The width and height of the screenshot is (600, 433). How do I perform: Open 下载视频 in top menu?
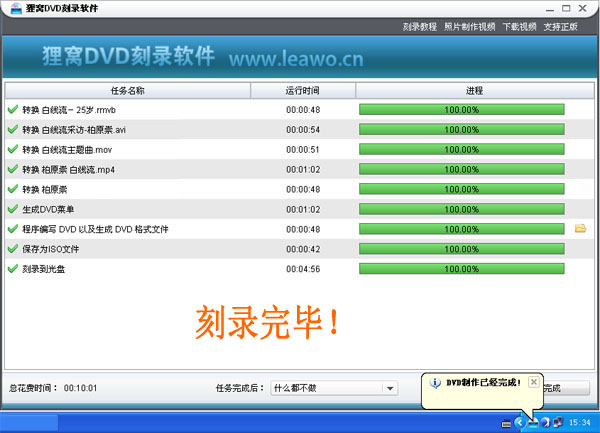click(x=519, y=27)
